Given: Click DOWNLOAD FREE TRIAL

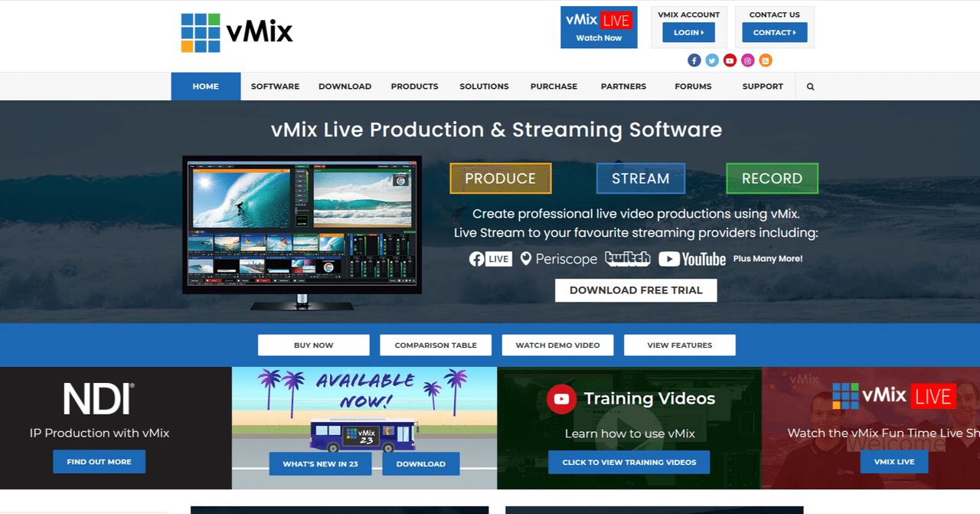Looking at the screenshot, I should [x=635, y=290].
